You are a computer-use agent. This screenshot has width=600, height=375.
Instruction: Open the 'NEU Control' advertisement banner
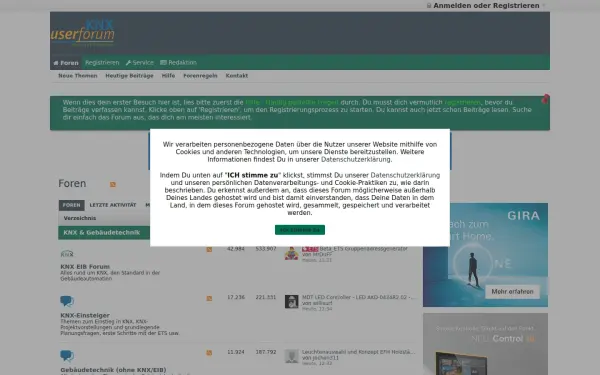[x=485, y=344]
